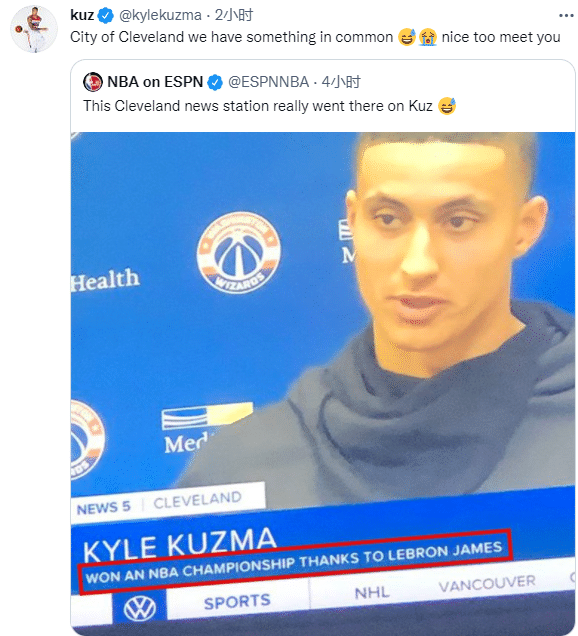Click the emoji in the ESPN tweet text

click(x=447, y=106)
